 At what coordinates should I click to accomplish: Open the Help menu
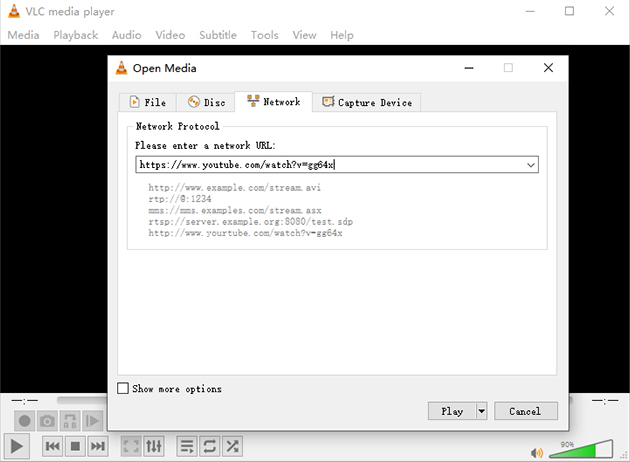(x=342, y=35)
